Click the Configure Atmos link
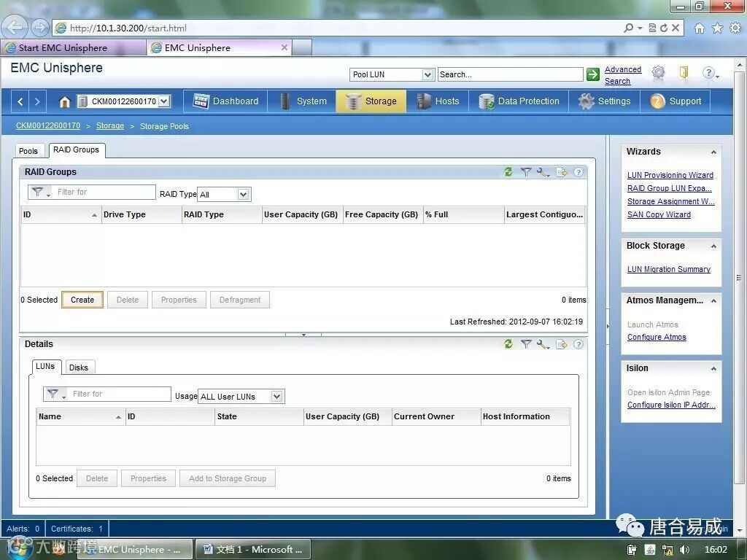Image resolution: width=747 pixels, height=560 pixels. click(657, 337)
